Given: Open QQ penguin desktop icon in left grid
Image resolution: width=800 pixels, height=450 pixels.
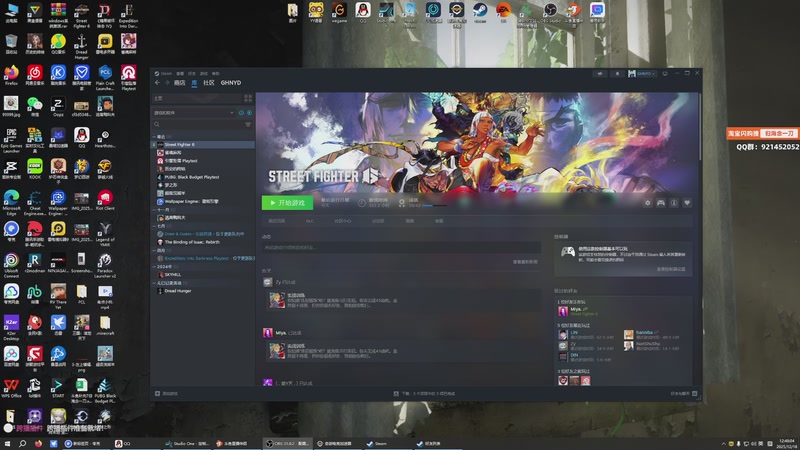Looking at the screenshot, I should click(x=82, y=137).
